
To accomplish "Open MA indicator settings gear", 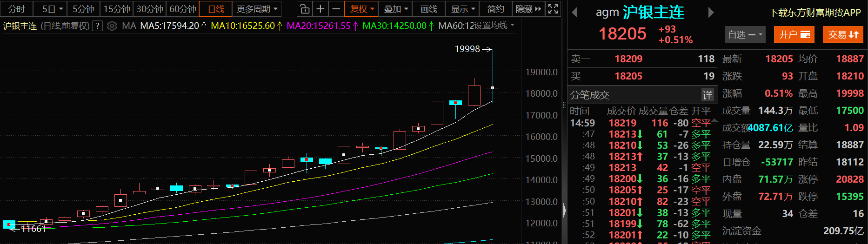I will [112, 26].
